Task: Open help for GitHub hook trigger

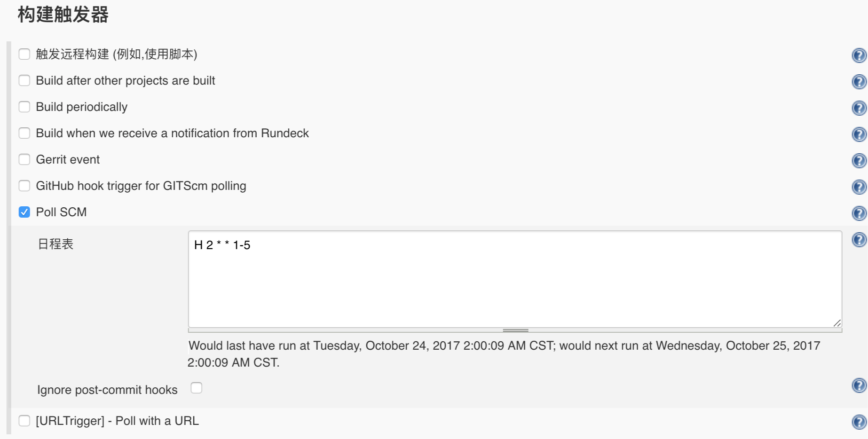Action: click(860, 187)
